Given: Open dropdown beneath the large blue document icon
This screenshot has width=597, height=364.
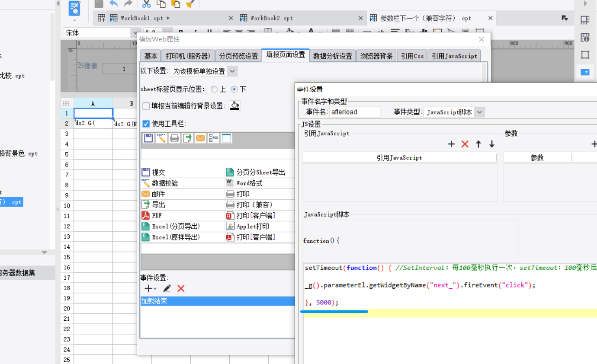Looking at the screenshot, I should tap(74, 20).
